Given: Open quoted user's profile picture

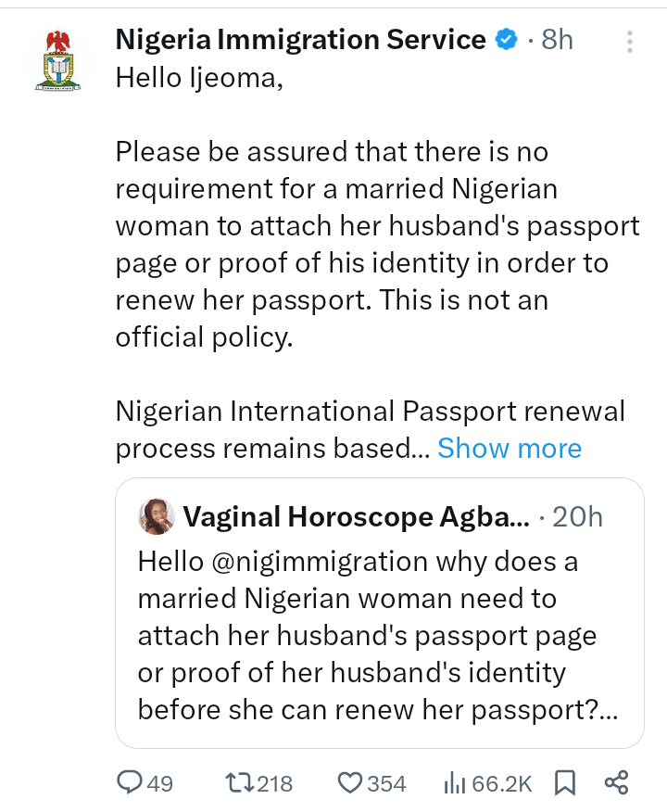Looking at the screenshot, I should click(157, 516).
